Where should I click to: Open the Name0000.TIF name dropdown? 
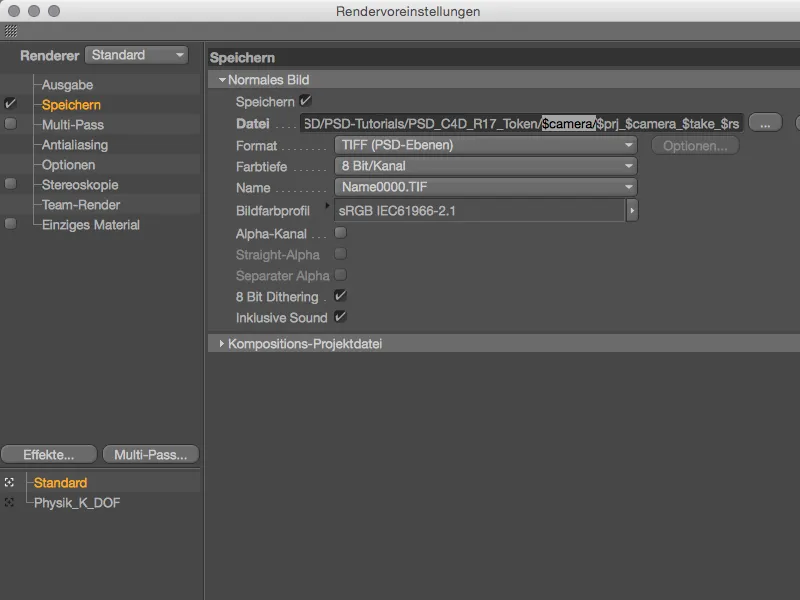(x=485, y=187)
